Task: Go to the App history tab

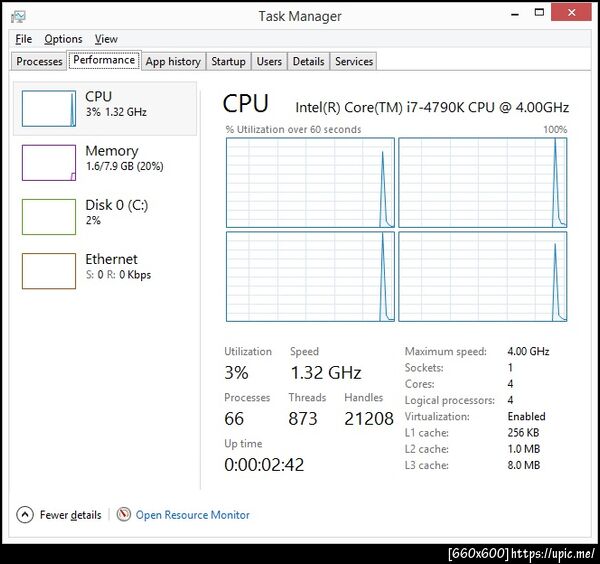Action: point(173,61)
